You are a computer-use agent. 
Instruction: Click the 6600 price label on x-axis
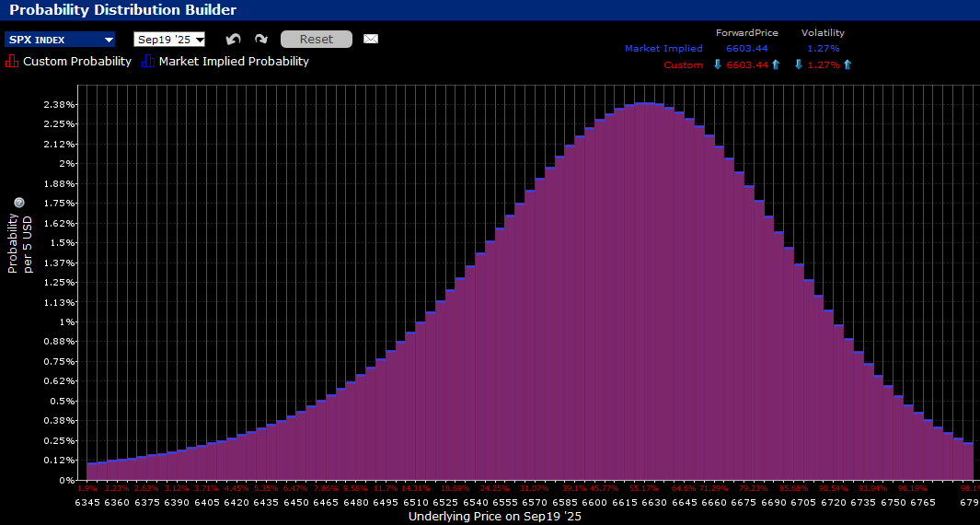(x=594, y=502)
